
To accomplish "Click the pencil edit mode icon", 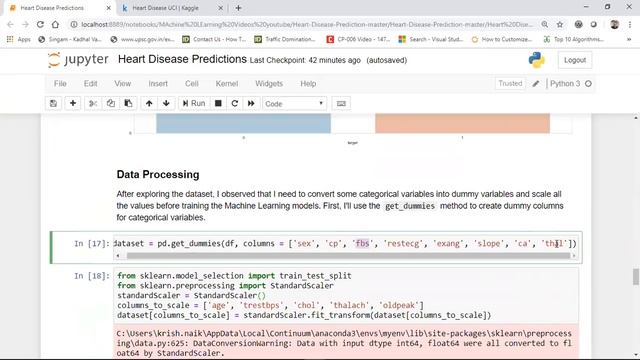I will (x=536, y=84).
